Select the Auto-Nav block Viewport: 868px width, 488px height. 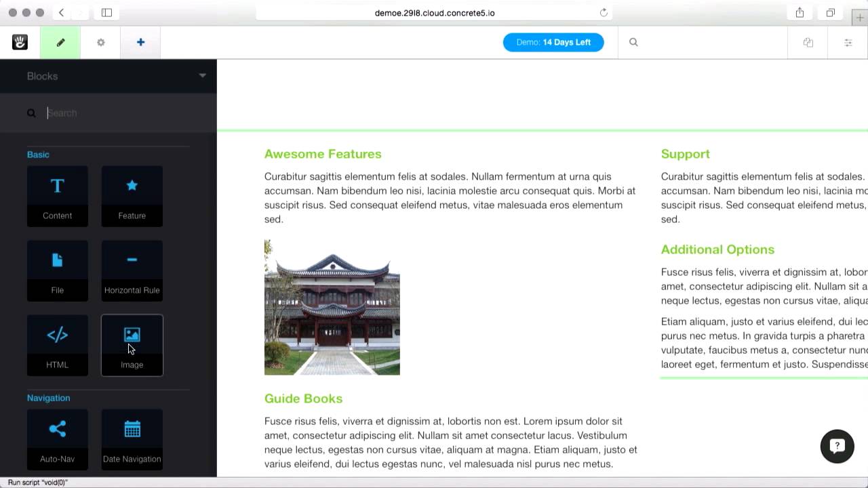coord(58,439)
